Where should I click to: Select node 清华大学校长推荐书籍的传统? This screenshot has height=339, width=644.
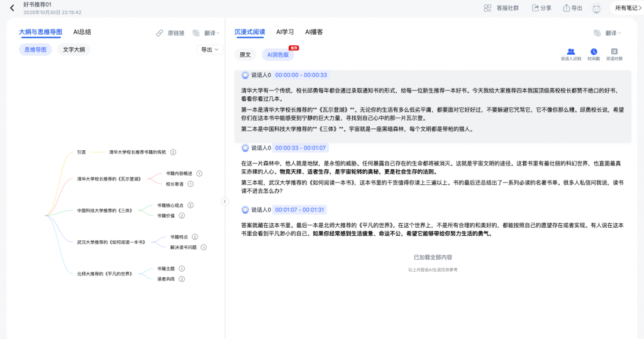click(x=137, y=152)
